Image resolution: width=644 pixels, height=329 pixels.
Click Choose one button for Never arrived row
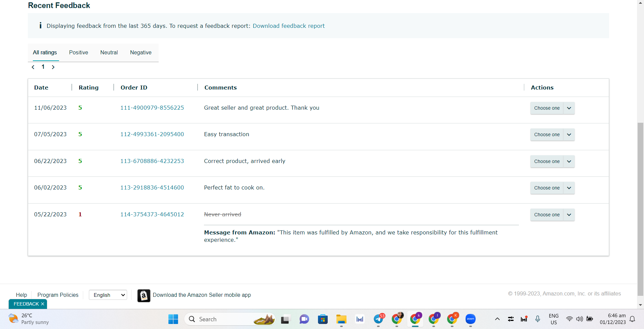coord(547,215)
